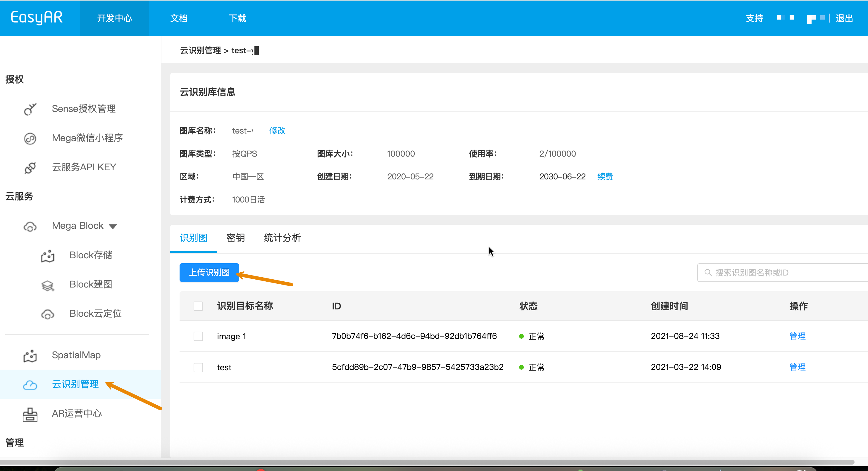Collapse the Mega Block dropdown arrow
The image size is (868, 471).
point(113,226)
